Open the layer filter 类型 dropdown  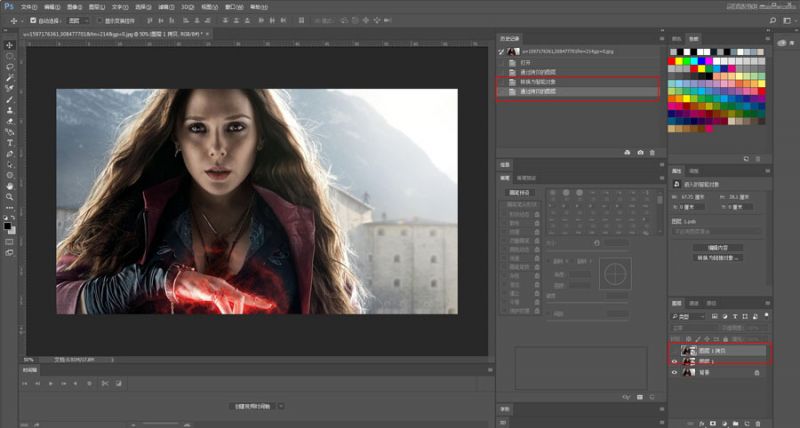coord(688,315)
